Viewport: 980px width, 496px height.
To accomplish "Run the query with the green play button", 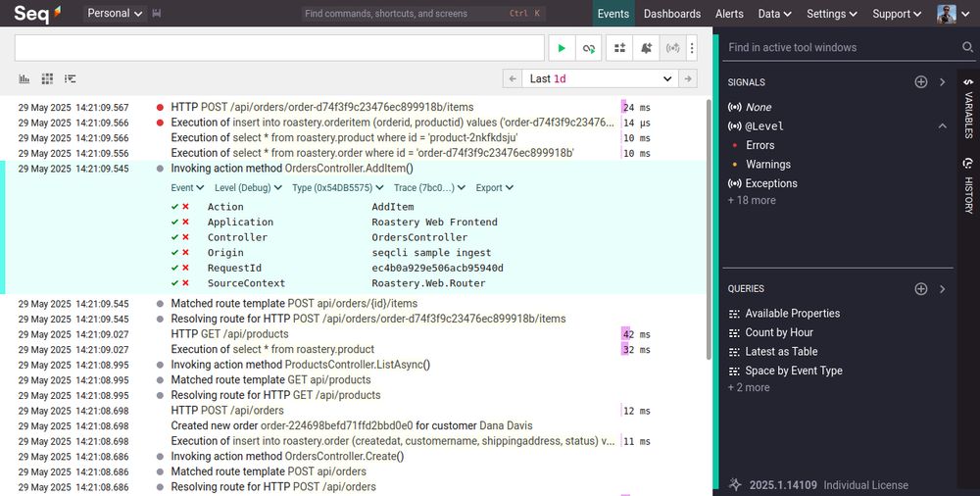I will pyautogui.click(x=562, y=48).
